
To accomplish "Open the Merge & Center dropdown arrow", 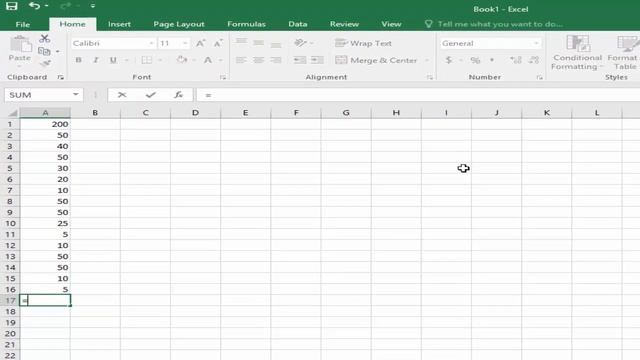I will 427,60.
